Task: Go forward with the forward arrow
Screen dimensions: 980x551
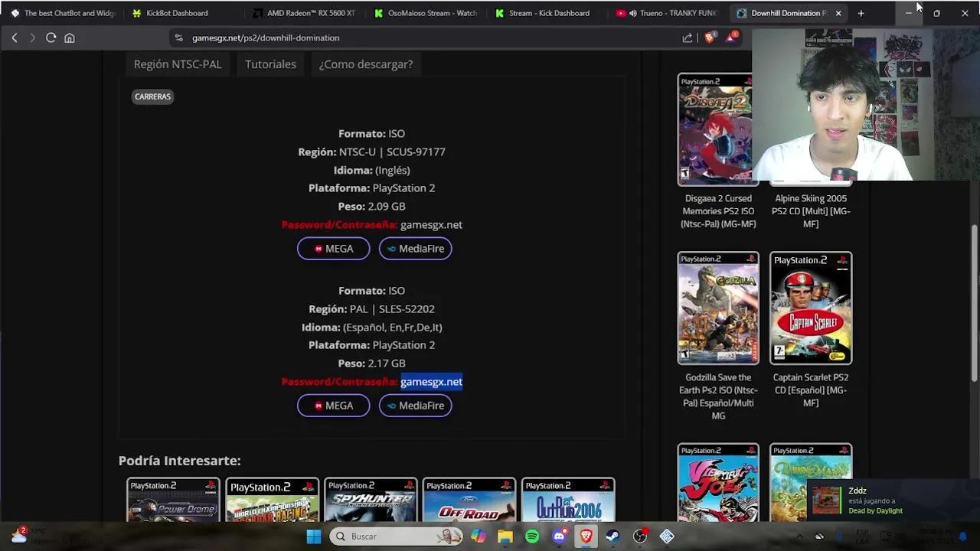Action: (x=32, y=37)
